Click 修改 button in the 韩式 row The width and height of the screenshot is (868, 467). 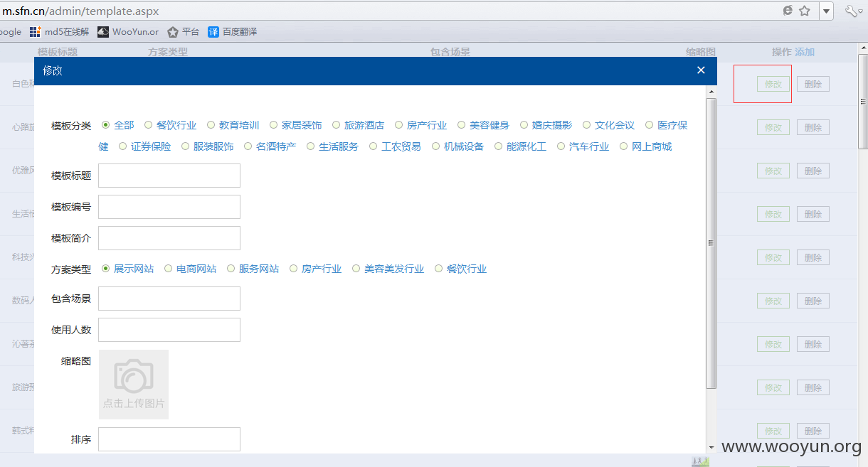pyautogui.click(x=773, y=431)
